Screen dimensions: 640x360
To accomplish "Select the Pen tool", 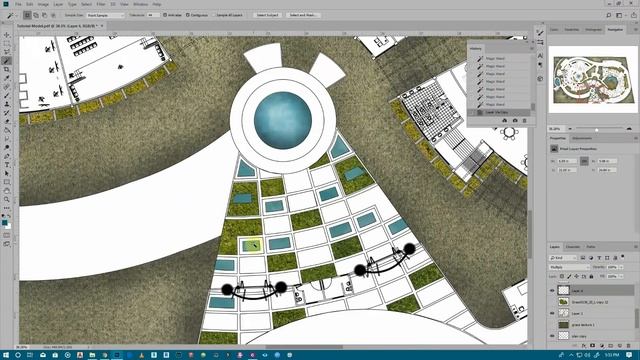I will point(7,156).
